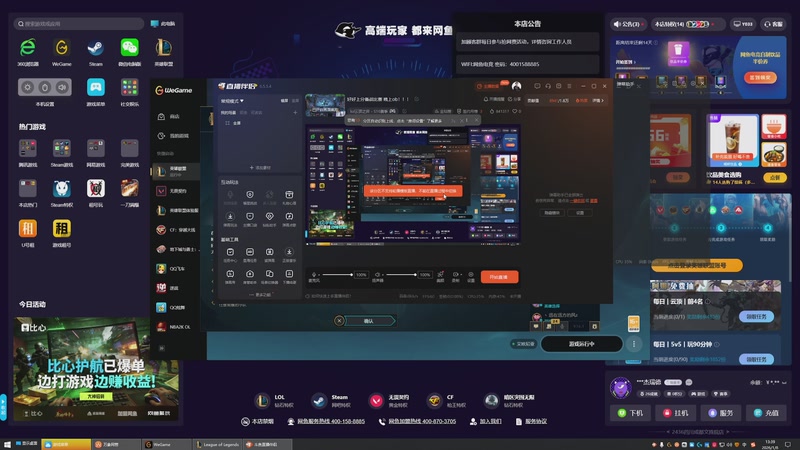
Task: Click settings gear left of start stream button
Action: [471, 274]
